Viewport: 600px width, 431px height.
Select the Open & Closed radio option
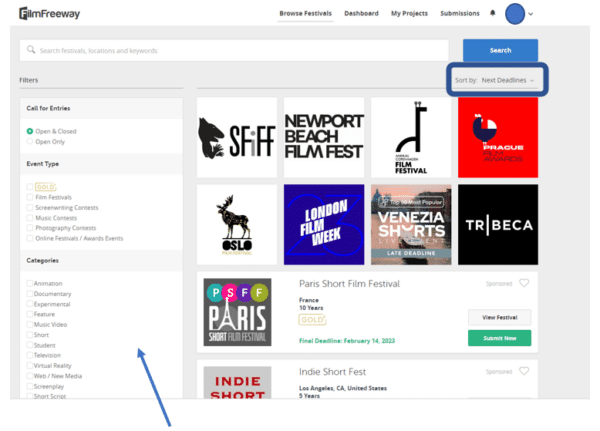tap(30, 131)
